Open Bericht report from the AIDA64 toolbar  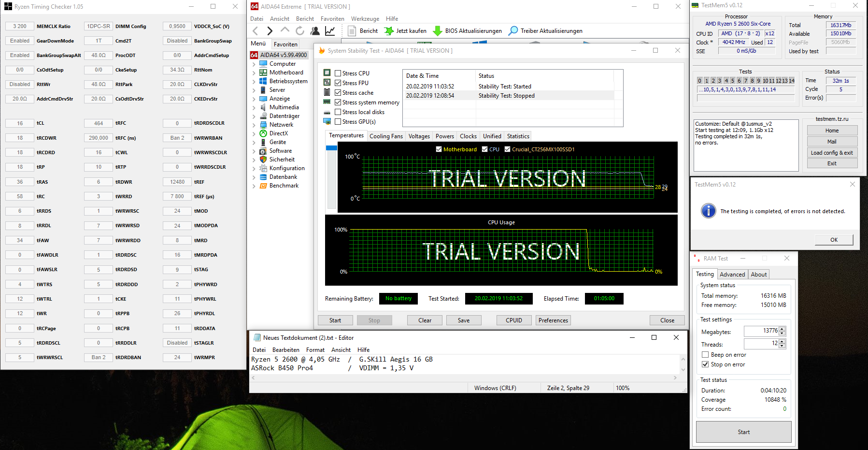363,31
